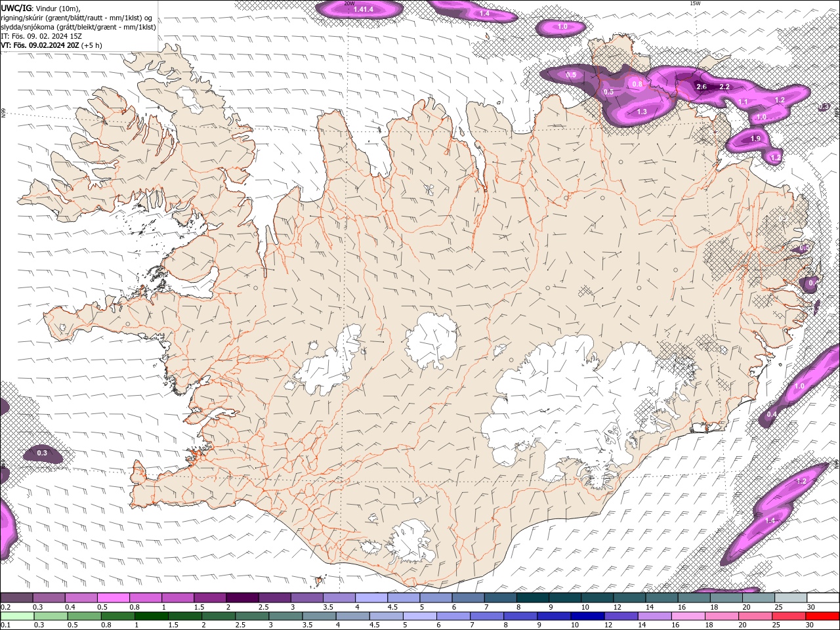Click the '0.1' label in the bottom legend row
This screenshot has height=630, width=840.
[x=5, y=625]
